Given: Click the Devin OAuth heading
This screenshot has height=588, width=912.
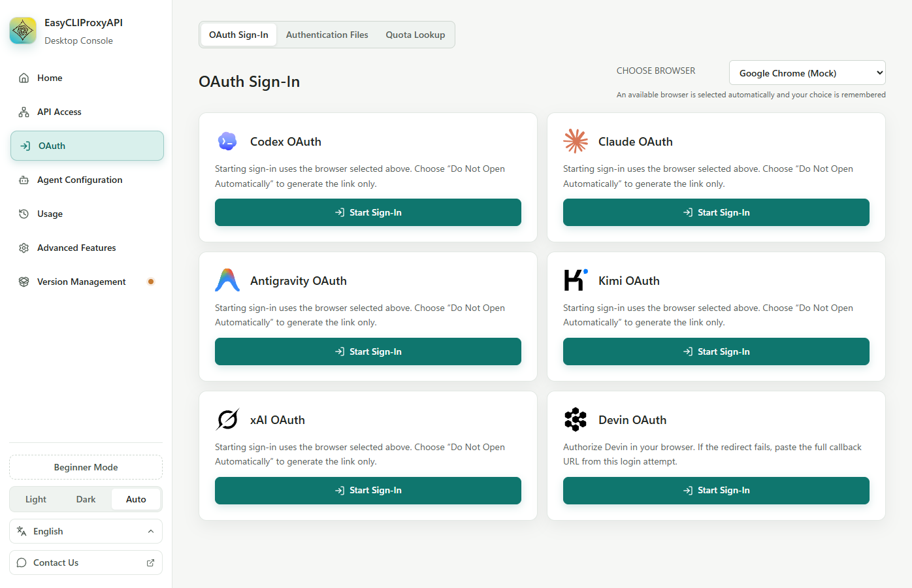Looking at the screenshot, I should point(632,420).
